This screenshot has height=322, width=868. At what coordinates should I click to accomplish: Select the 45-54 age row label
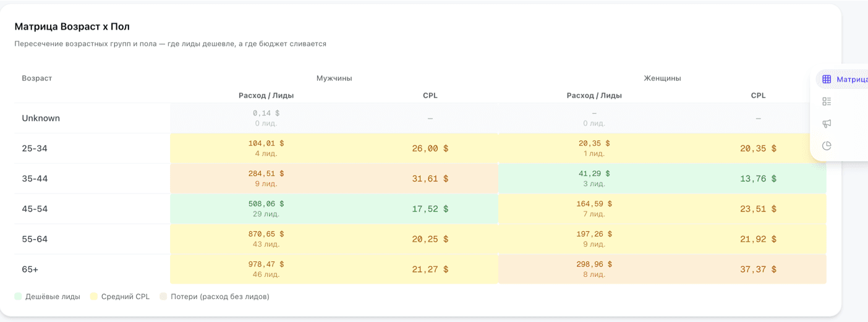[35, 209]
